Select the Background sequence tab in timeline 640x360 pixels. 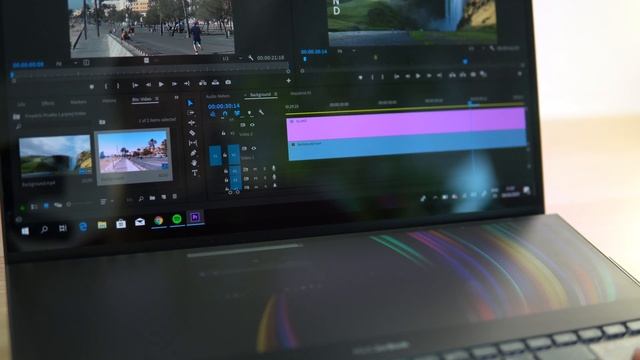pyautogui.click(x=260, y=95)
